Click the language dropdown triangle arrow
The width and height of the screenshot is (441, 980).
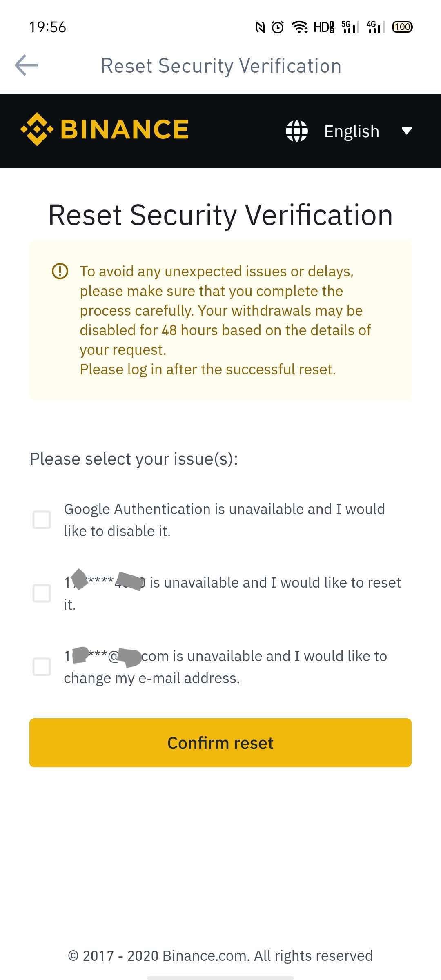[x=406, y=131]
